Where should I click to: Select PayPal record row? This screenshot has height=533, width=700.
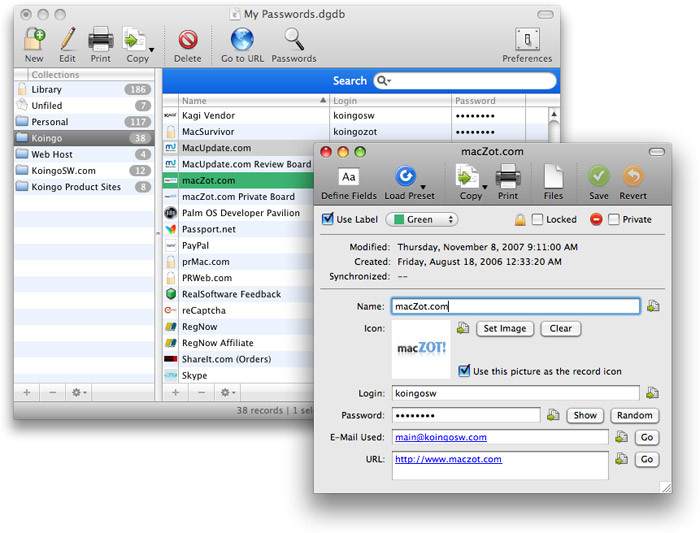point(238,246)
